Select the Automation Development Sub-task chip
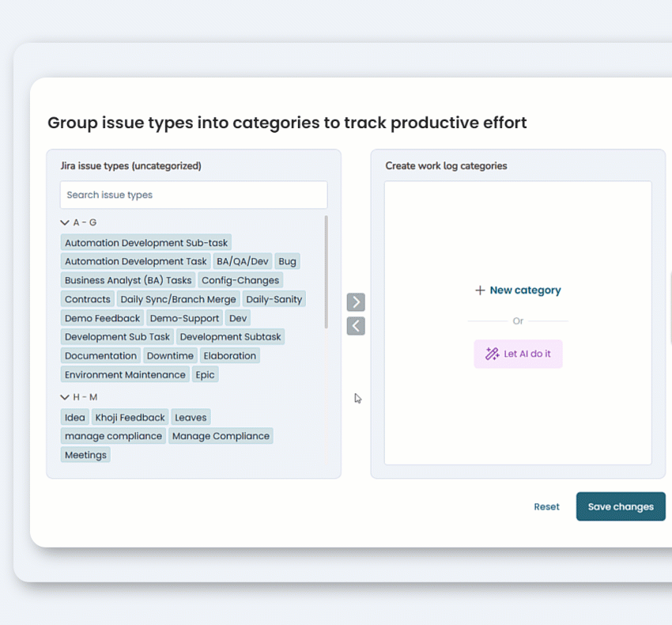Image resolution: width=672 pixels, height=625 pixels. pyautogui.click(x=146, y=243)
